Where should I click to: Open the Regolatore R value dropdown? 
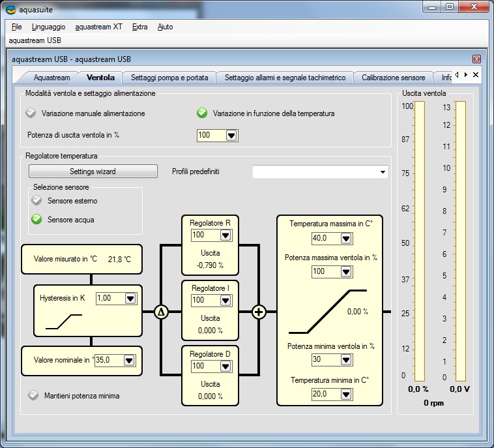click(225, 235)
